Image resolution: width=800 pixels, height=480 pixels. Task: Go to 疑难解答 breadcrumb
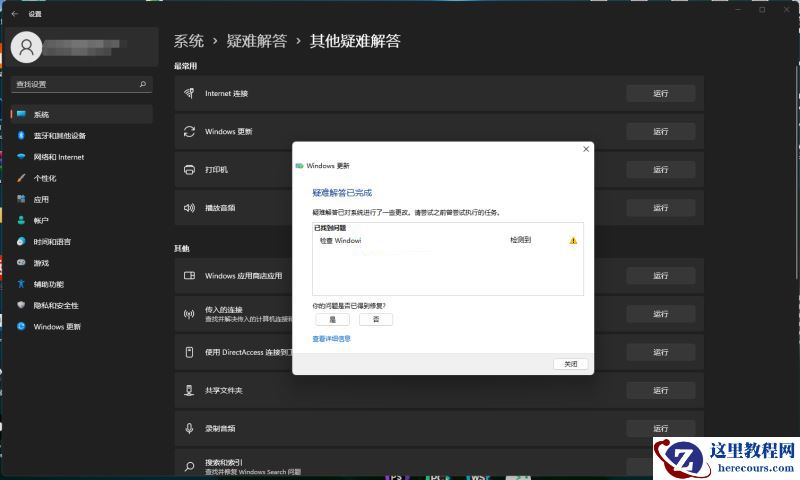tap(257, 41)
